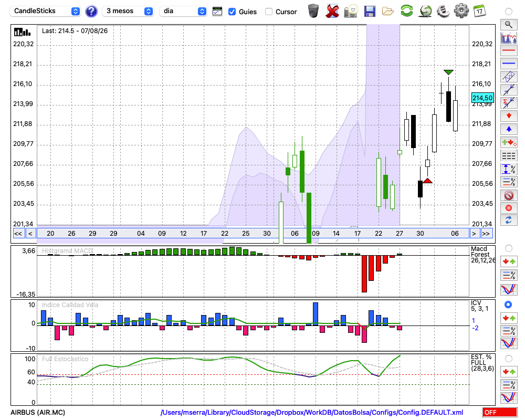The height and width of the screenshot is (420, 525).
Task: Click the trash can icon
Action: [x=313, y=10]
